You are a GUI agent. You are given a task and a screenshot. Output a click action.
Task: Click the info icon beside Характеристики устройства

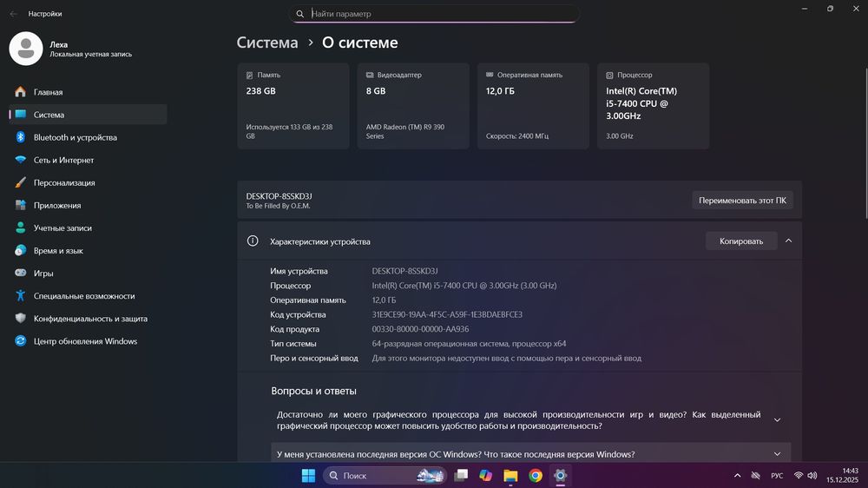pos(253,241)
